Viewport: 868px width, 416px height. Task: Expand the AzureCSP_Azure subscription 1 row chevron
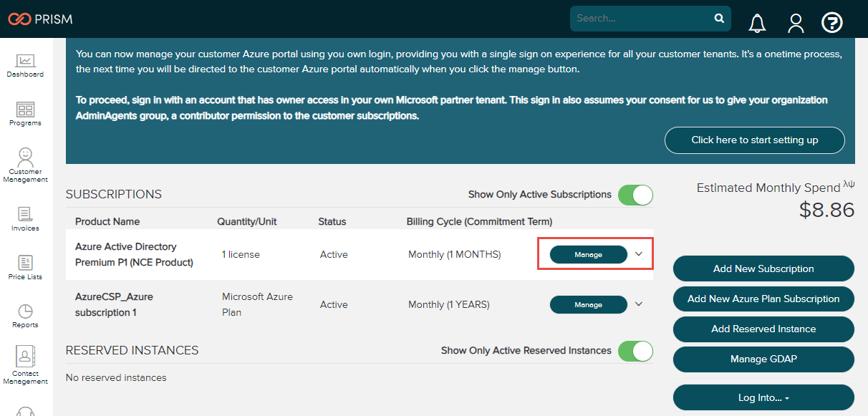pyautogui.click(x=640, y=304)
